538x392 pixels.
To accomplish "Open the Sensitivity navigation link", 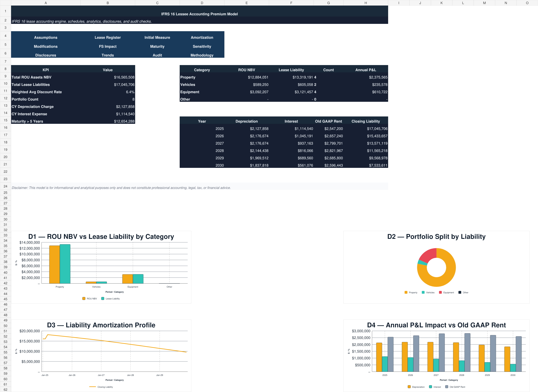I will [202, 47].
